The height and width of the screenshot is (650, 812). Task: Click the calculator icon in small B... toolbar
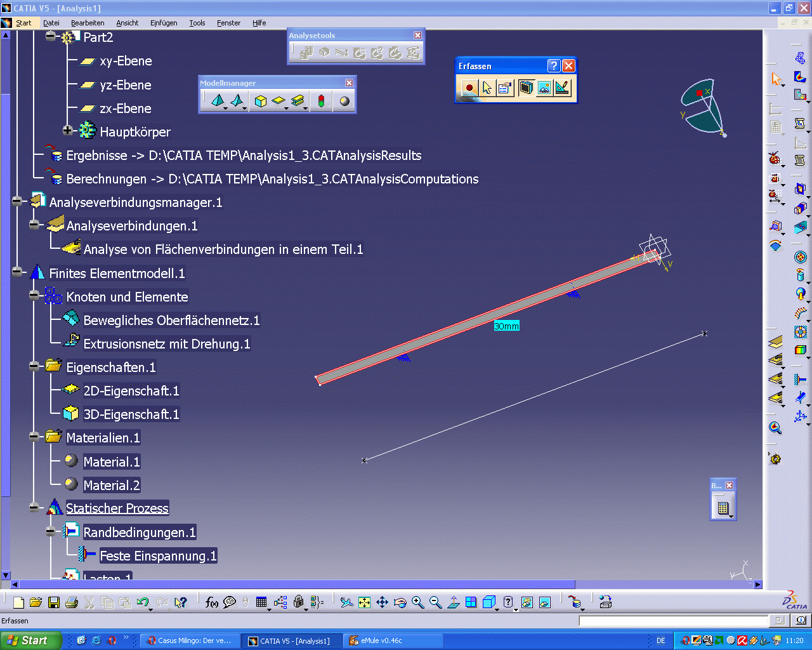coord(723,507)
